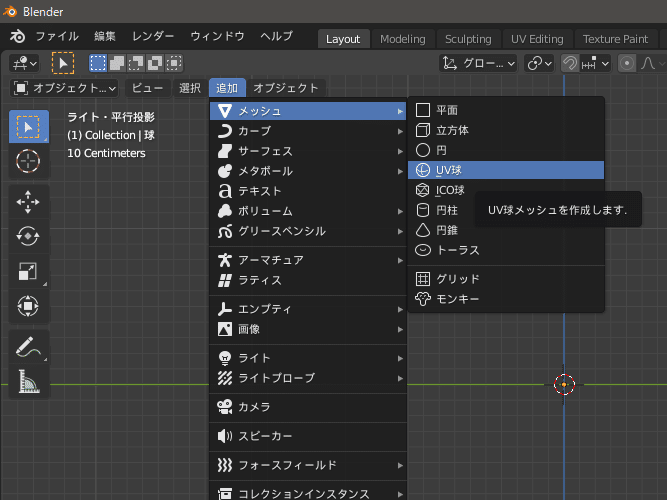Expand the フォースフィールド submenu

308,465
